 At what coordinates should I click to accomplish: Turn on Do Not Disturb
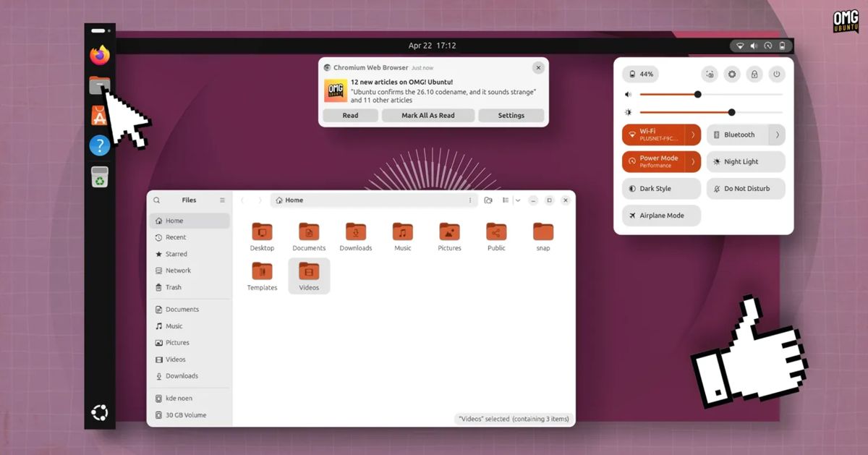746,188
